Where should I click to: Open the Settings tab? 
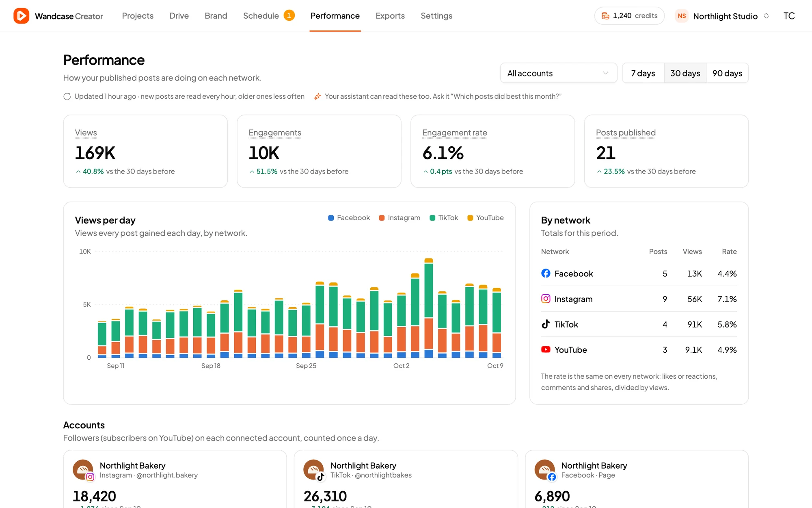436,16
